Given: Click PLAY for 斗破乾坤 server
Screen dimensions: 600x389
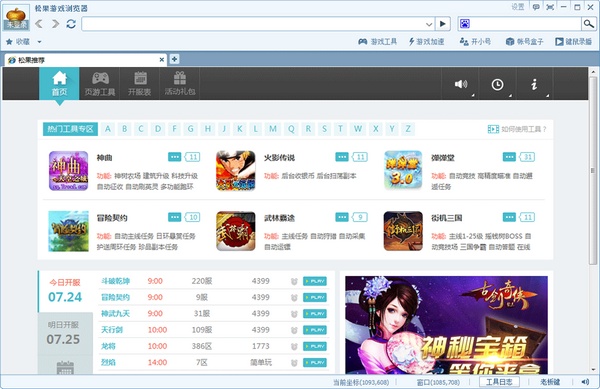Looking at the screenshot, I should coord(315,281).
